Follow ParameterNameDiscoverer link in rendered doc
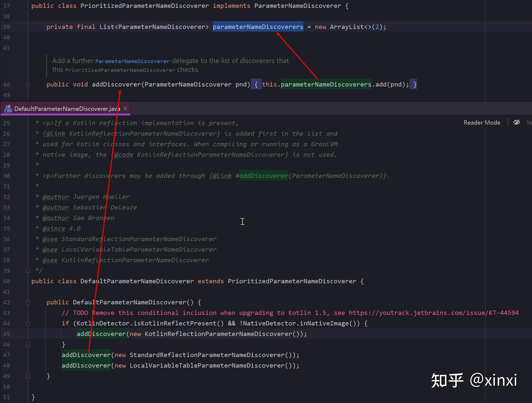 (132, 61)
